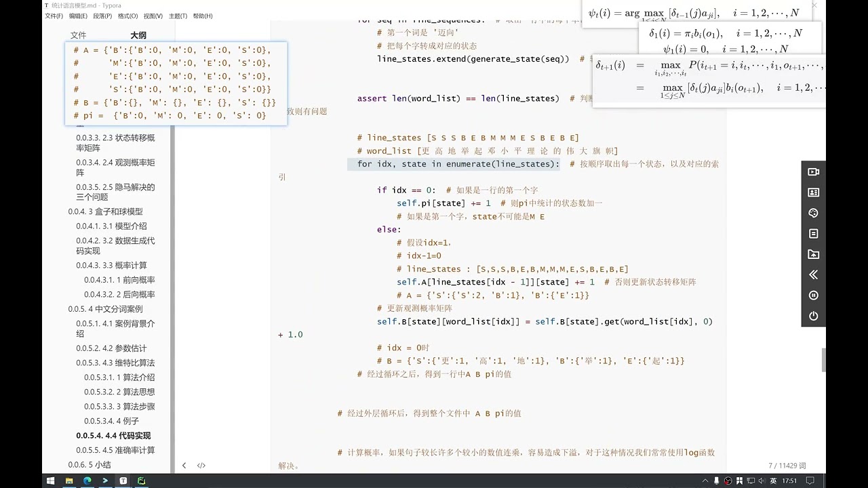Go to outline item 5 小结

click(x=89, y=465)
